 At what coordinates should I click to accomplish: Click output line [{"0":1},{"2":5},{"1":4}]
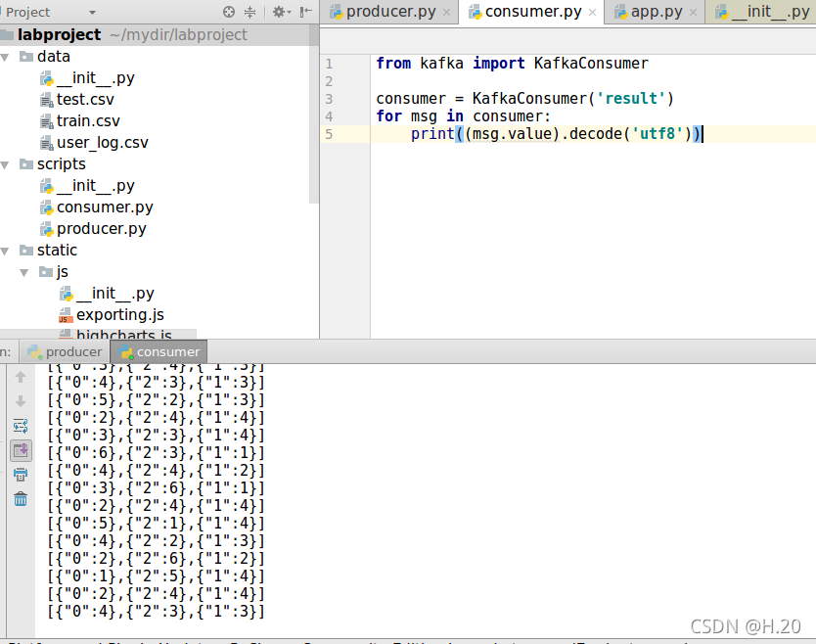157,576
